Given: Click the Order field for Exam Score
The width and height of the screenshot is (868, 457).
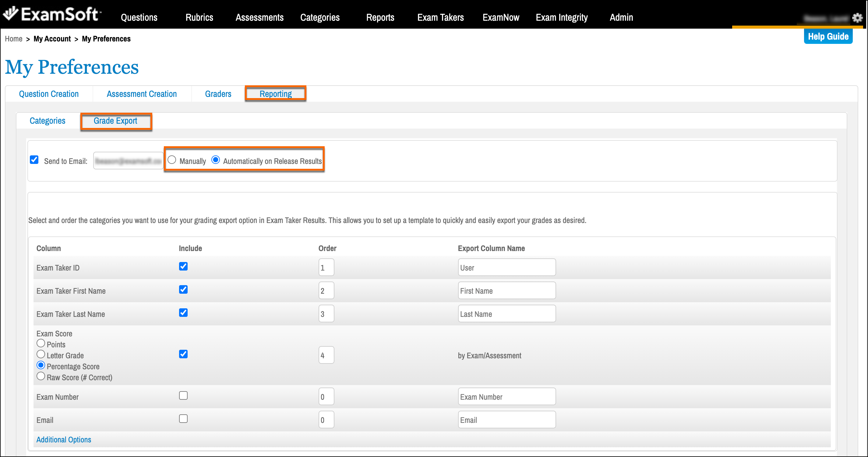Looking at the screenshot, I should tap(326, 355).
